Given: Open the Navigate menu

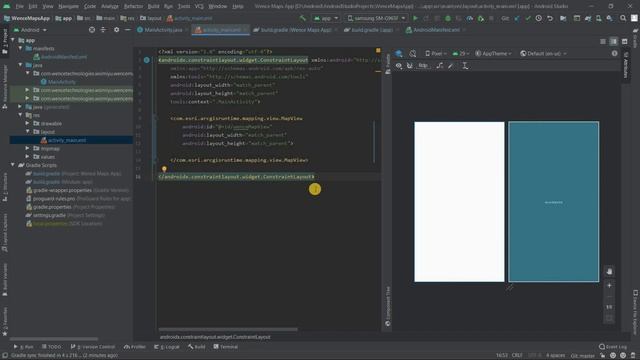Looking at the screenshot, I should [68, 6].
